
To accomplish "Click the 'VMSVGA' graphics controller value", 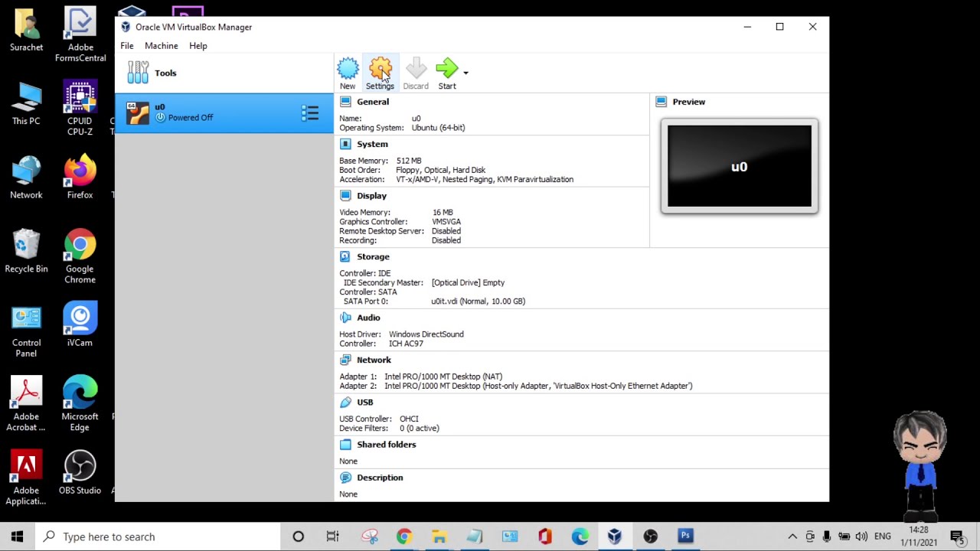I will pos(446,222).
